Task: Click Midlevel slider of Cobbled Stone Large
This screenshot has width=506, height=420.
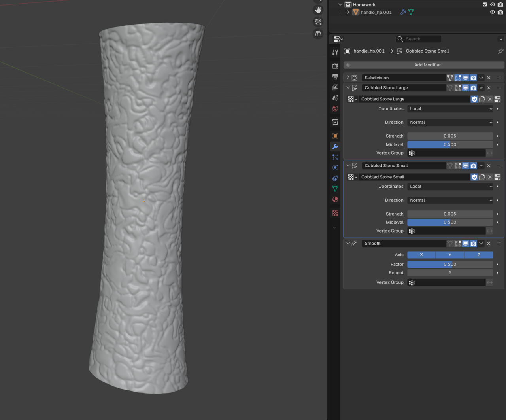Action: point(450,145)
